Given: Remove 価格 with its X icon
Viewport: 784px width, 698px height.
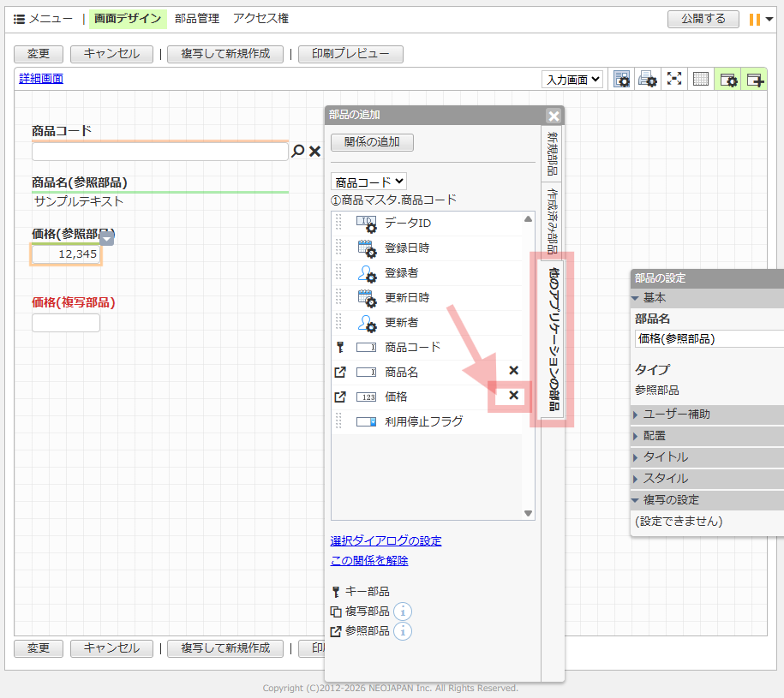Looking at the screenshot, I should coord(513,395).
